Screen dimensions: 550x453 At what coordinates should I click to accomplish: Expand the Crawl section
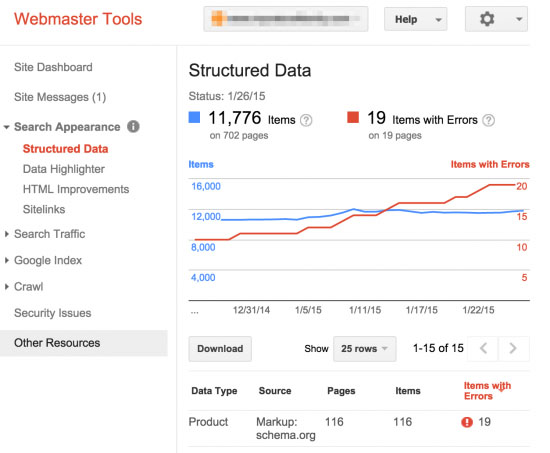click(6, 287)
